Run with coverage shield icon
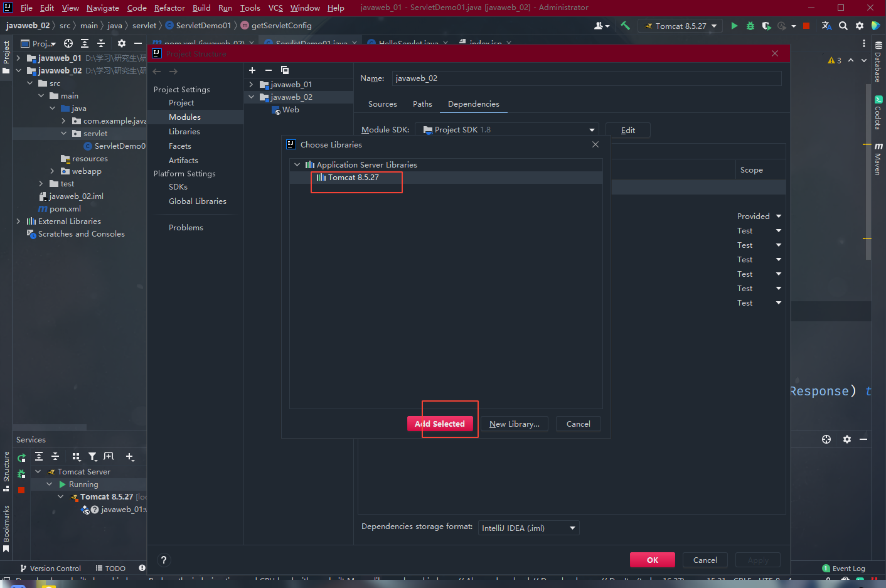The width and height of the screenshot is (886, 588). tap(766, 26)
